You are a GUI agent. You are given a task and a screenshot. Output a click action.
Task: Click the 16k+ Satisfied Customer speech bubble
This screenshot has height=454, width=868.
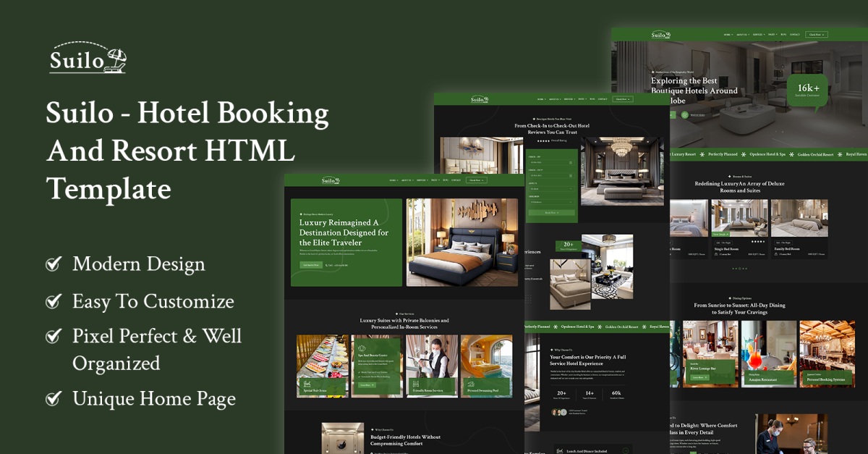click(807, 91)
